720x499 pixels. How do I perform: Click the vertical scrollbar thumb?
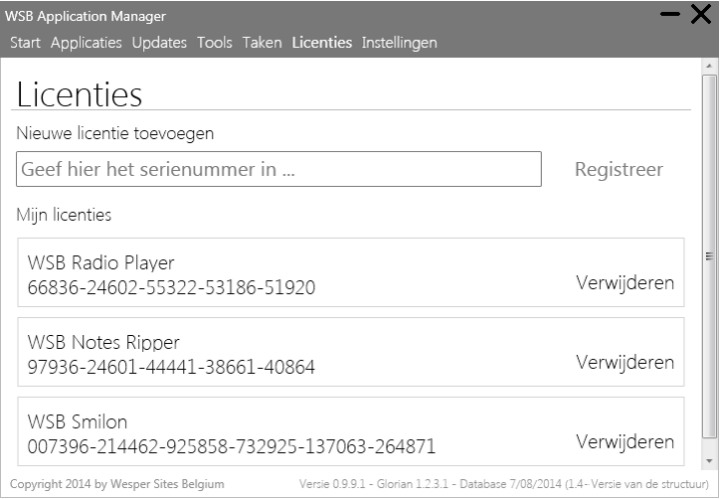710,255
